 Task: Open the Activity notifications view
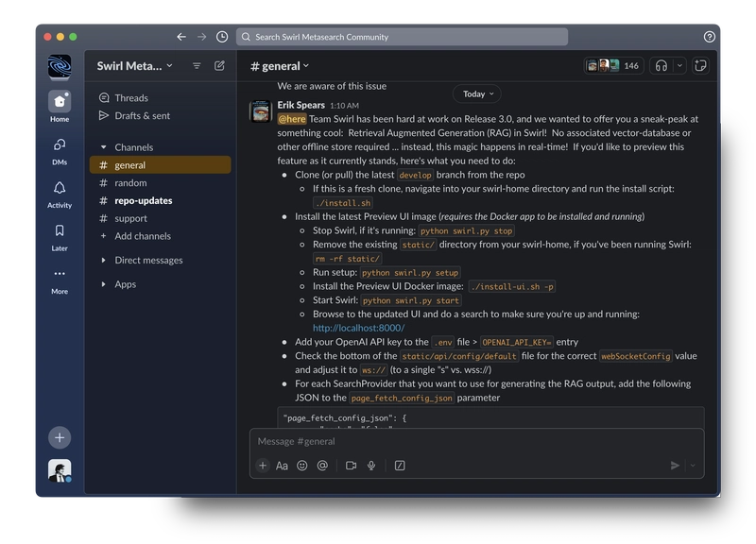pyautogui.click(x=60, y=195)
